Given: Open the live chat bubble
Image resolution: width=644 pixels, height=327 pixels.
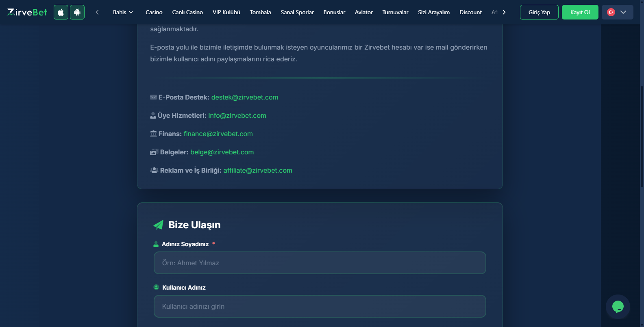Looking at the screenshot, I should 618,307.
